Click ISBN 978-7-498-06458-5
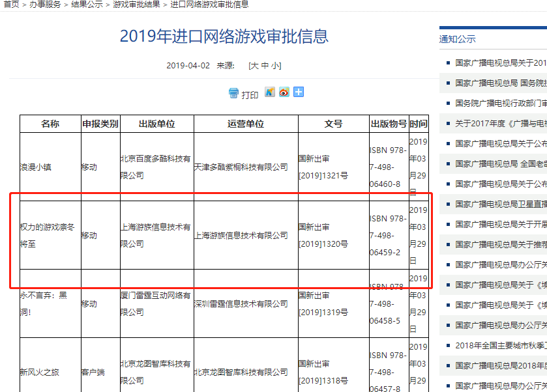 click(389, 304)
